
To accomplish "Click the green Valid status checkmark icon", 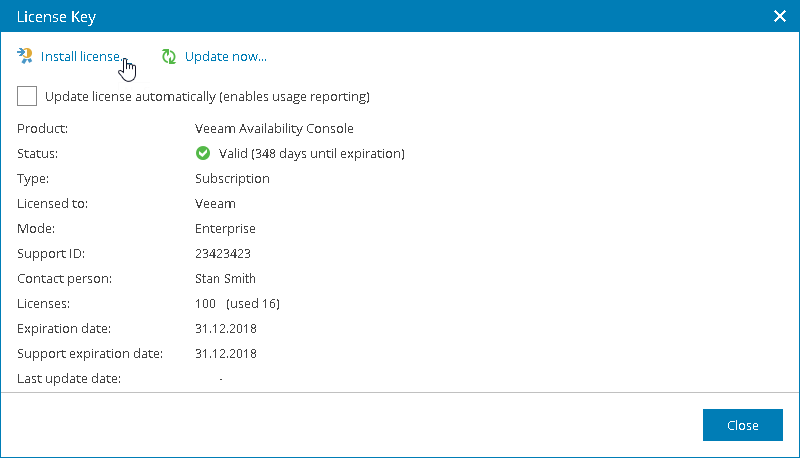I will tap(202, 154).
